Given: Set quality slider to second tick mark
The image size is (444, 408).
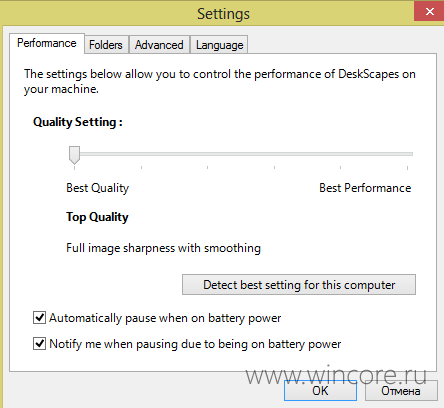Looking at the screenshot, I should [x=141, y=154].
